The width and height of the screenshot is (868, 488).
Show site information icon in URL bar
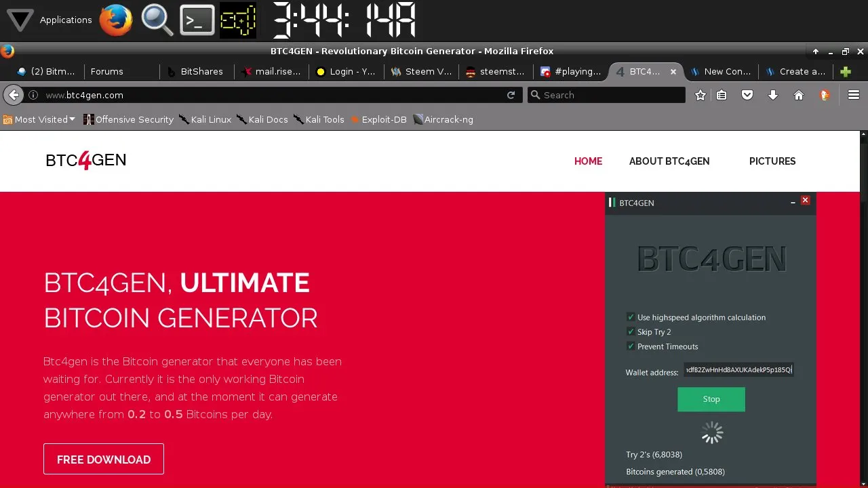tap(33, 95)
